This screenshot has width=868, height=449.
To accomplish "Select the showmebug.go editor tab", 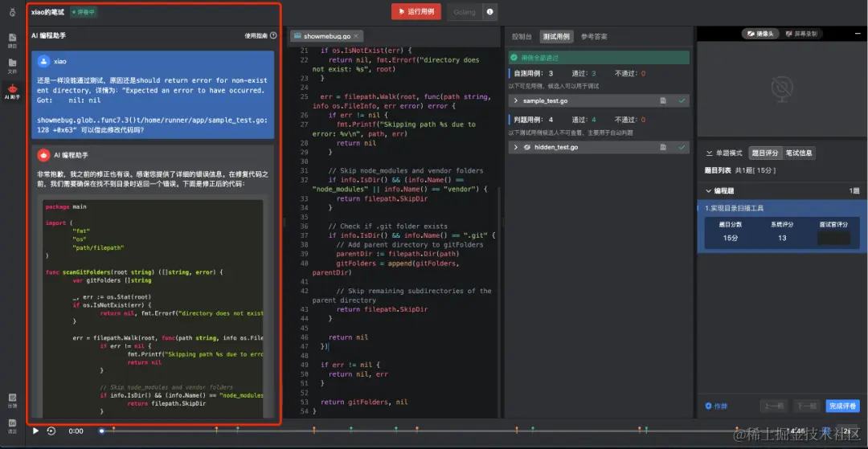I will 326,36.
